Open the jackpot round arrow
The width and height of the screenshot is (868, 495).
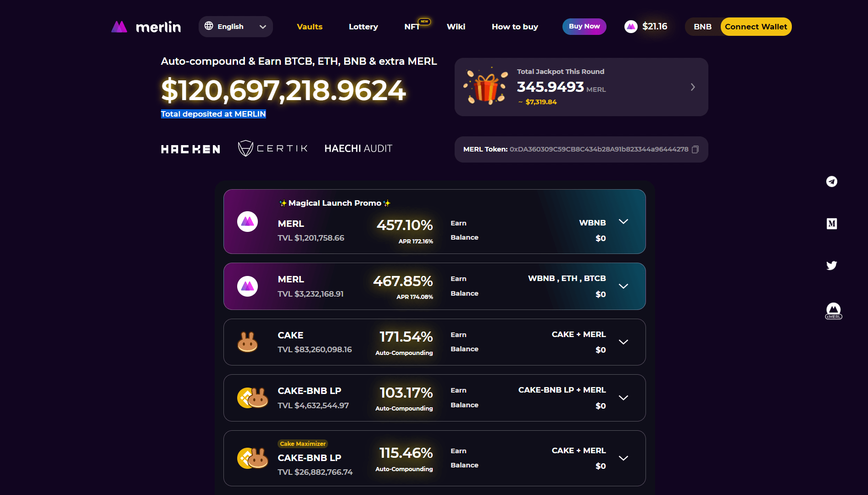tap(693, 87)
